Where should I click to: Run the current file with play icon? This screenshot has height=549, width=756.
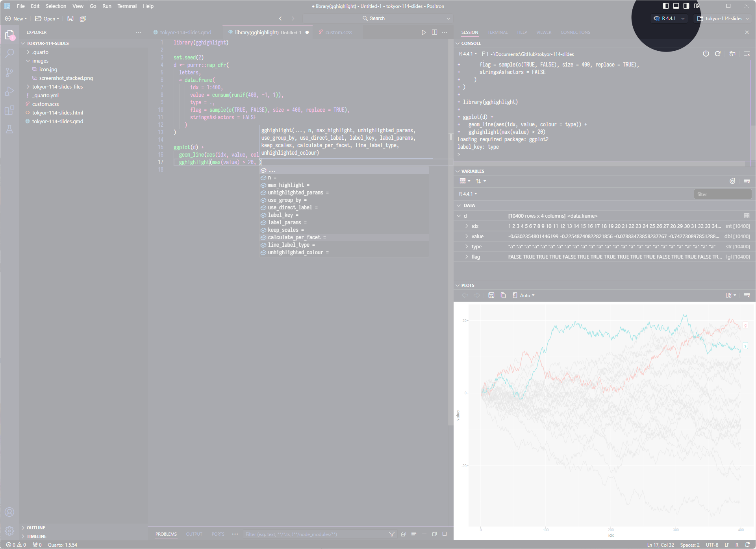424,32
